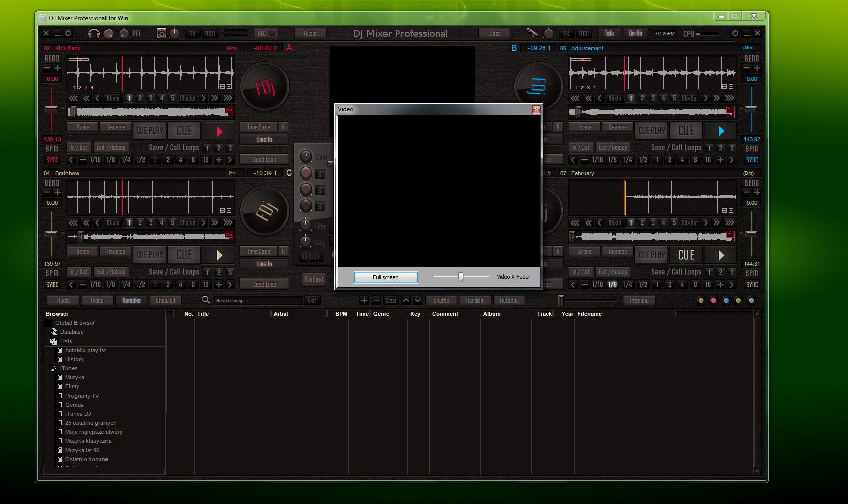Click triple fast-rewind arrows on deck A

point(73,98)
